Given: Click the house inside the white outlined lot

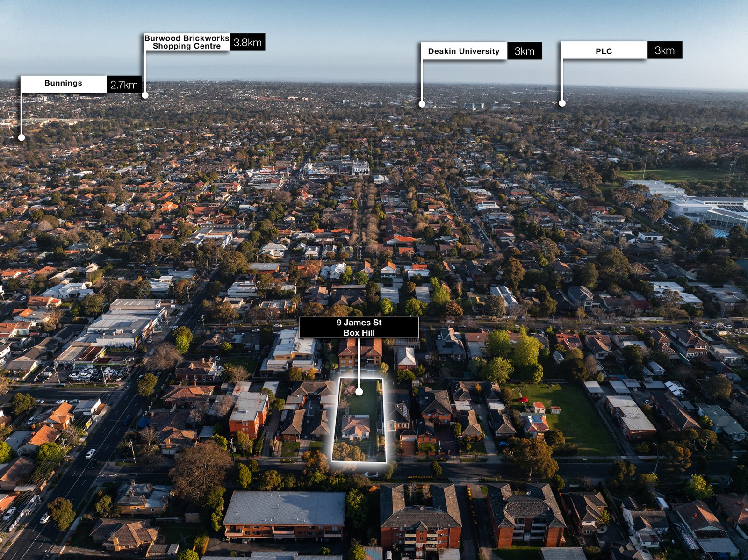Looking at the screenshot, I should 355,427.
